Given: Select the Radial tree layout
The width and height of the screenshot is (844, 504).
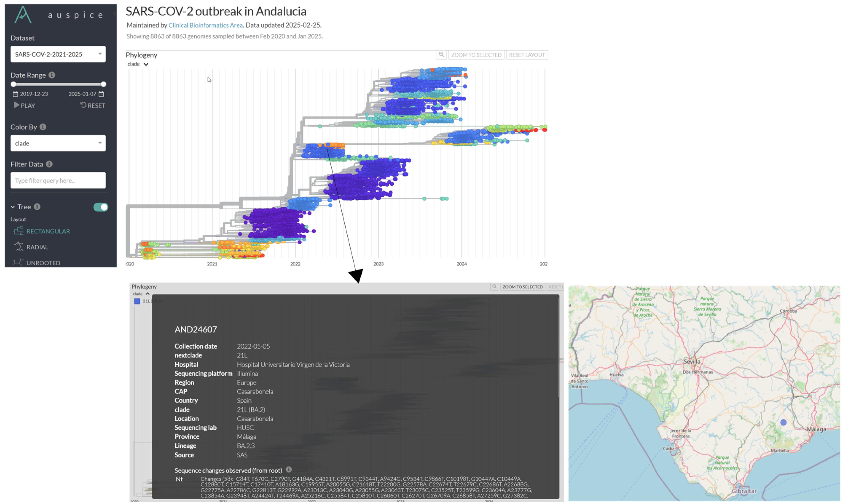Looking at the screenshot, I should [x=37, y=247].
